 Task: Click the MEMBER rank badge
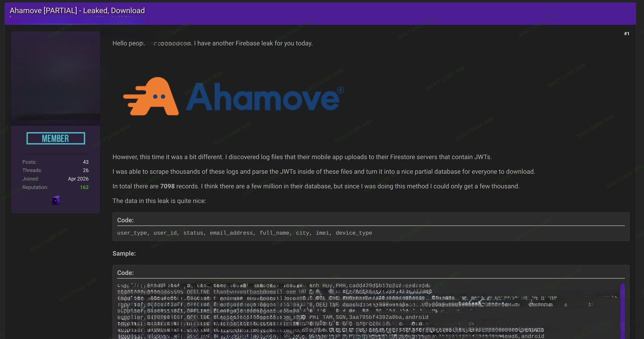coord(56,138)
